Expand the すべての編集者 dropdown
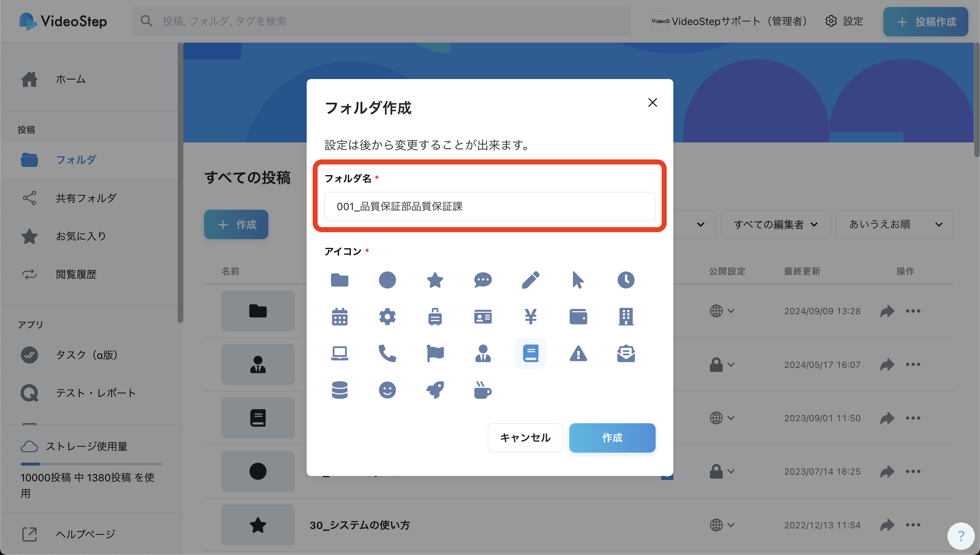The width and height of the screenshot is (980, 555). 775,224
